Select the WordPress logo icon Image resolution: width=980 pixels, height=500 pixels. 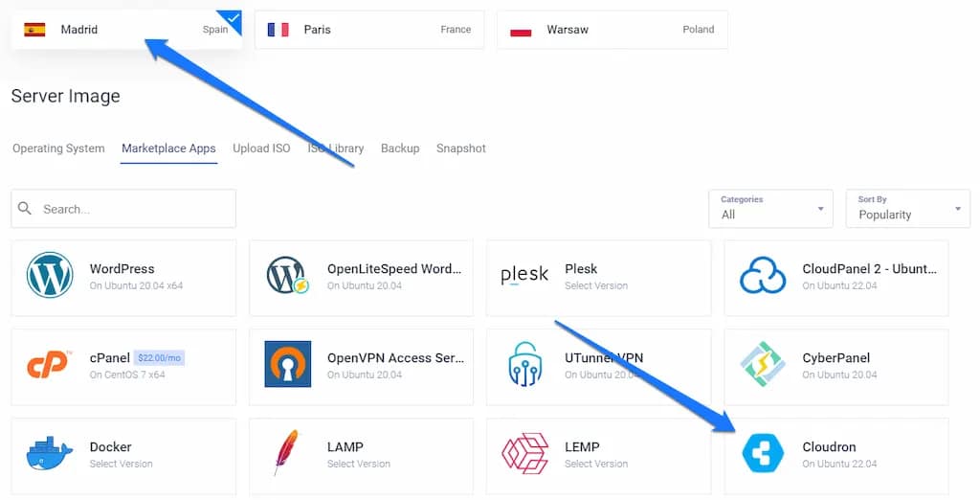pos(50,275)
